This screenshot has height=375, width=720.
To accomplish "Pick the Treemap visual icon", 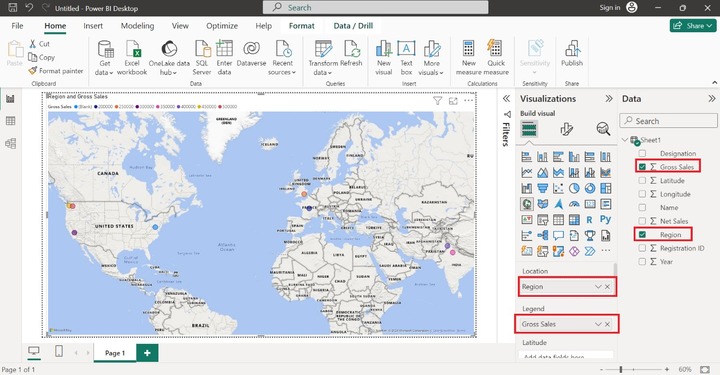I will pos(606,188).
